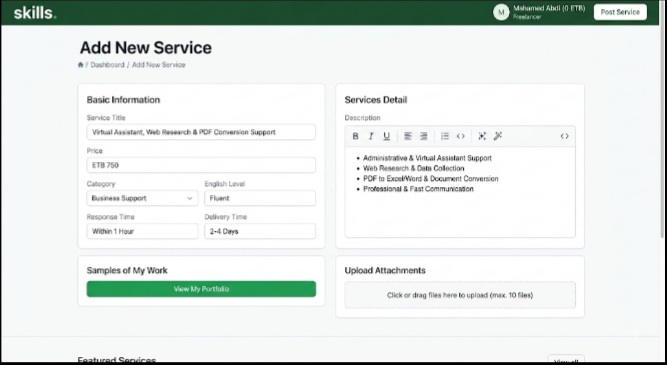Click the home icon in the breadcrumb

(x=80, y=65)
